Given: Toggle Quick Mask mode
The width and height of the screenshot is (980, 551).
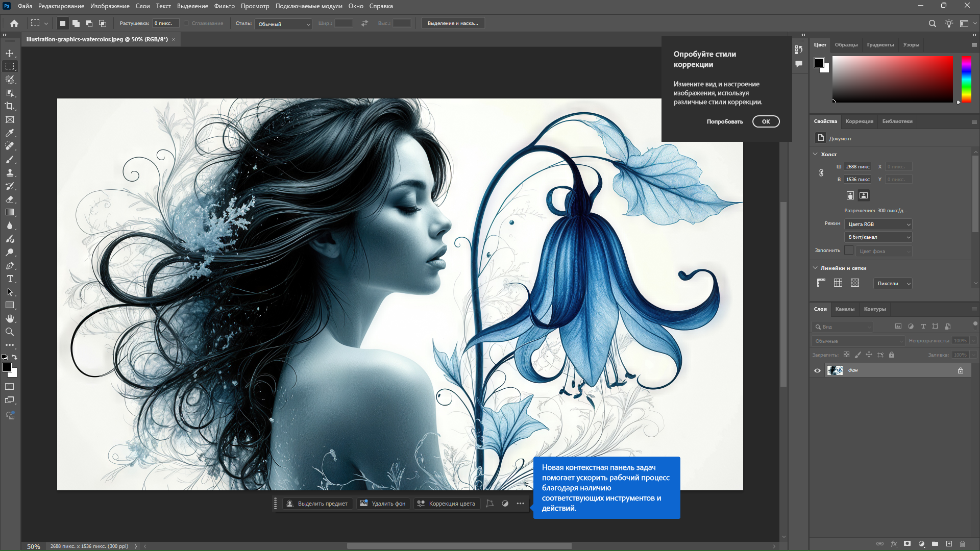Looking at the screenshot, I should point(10,387).
